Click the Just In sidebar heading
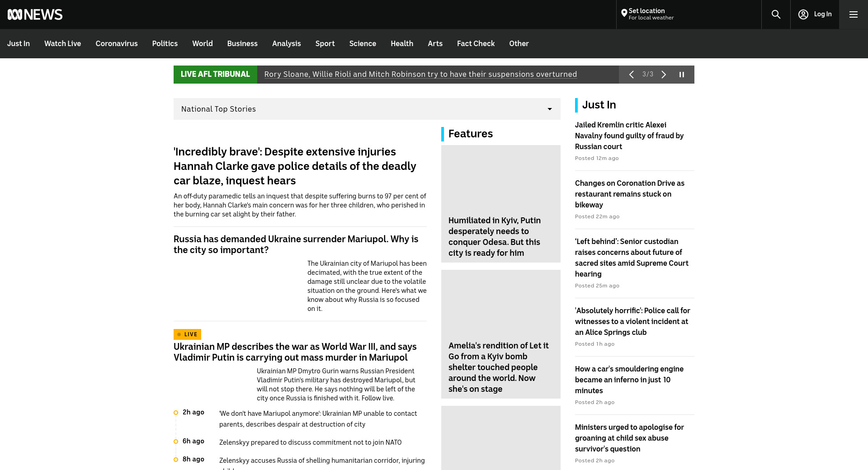 [599, 105]
